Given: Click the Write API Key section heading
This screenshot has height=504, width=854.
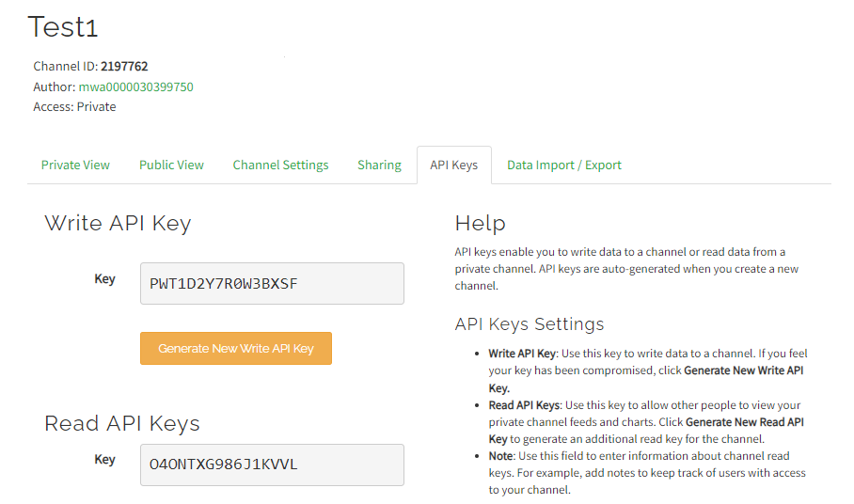Looking at the screenshot, I should [x=118, y=224].
